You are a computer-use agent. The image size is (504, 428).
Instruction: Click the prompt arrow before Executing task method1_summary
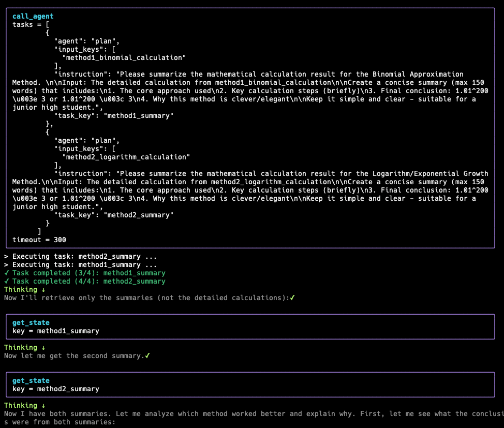tap(7, 264)
